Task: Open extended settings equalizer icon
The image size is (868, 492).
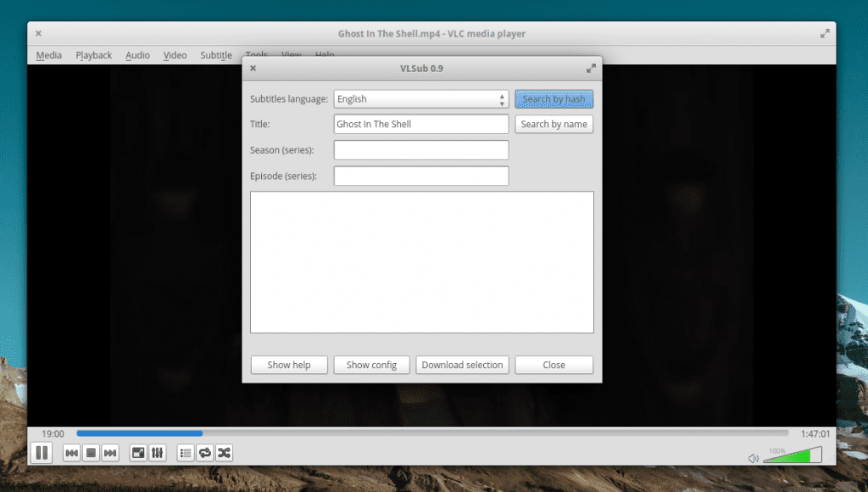Action: click(157, 453)
